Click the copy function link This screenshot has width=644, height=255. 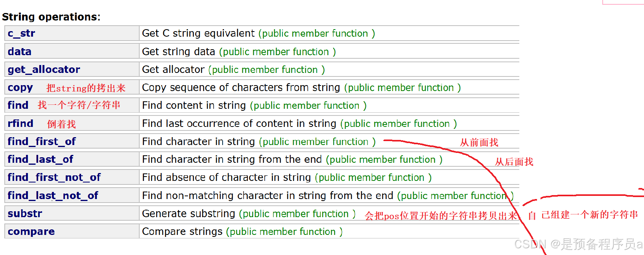click(20, 88)
